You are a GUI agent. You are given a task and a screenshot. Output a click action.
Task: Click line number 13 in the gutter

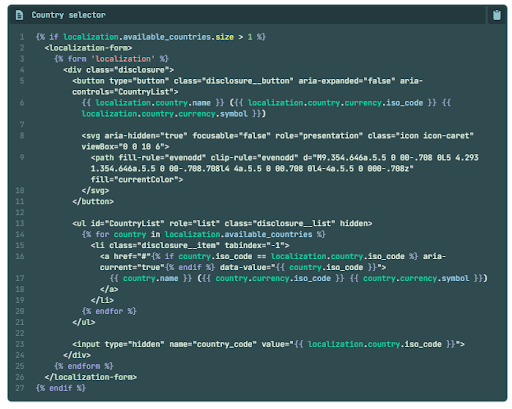(x=20, y=223)
